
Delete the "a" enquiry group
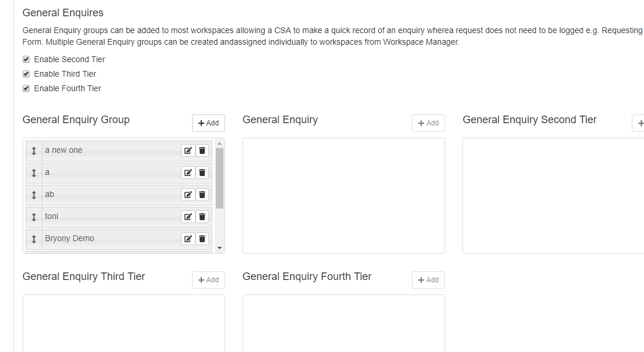[202, 172]
